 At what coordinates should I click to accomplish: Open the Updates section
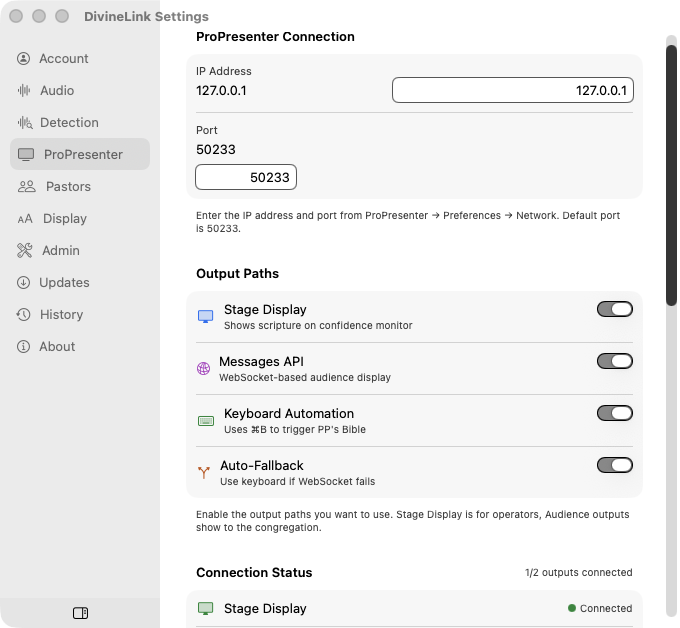[80, 282]
